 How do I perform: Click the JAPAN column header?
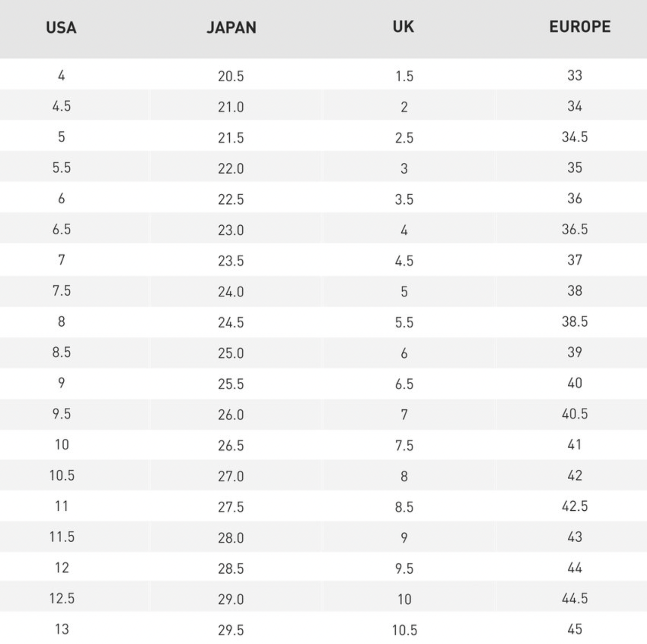tap(231, 27)
